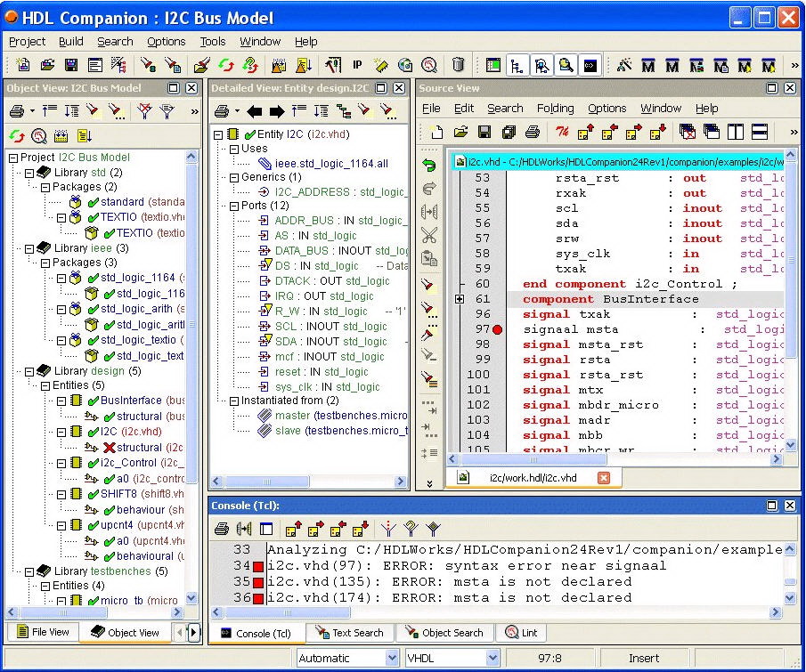Viewport: 806px width, 672px height.
Task: Expand the folded component BusInterface at line 61
Action: [x=460, y=299]
